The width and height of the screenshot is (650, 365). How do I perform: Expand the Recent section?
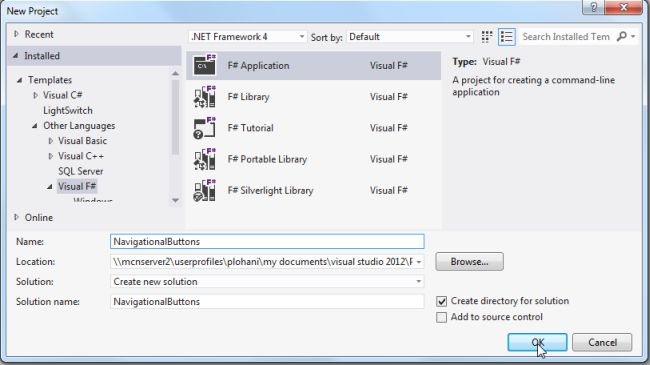[x=16, y=34]
